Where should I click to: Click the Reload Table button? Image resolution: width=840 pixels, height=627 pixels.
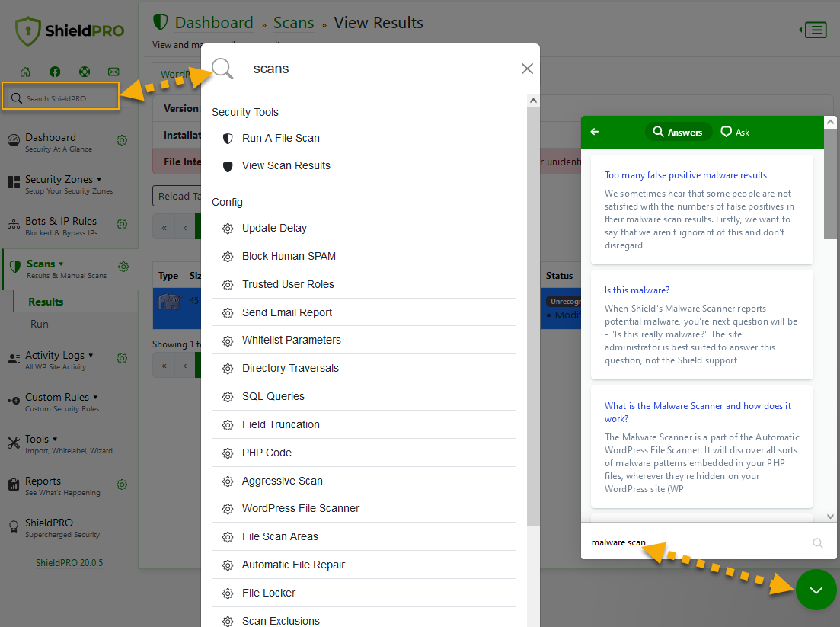coord(177,196)
